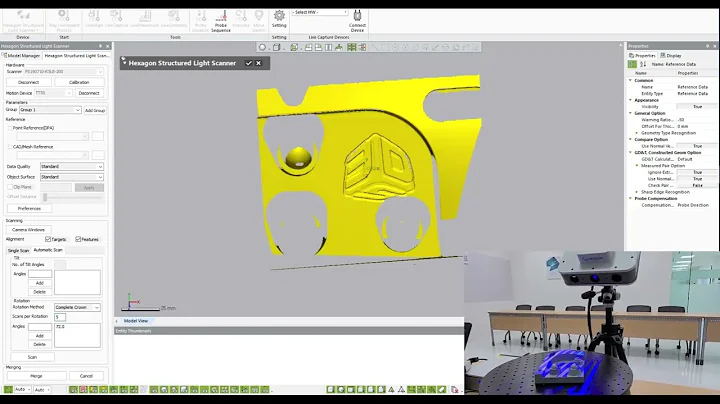Click the green triangle icon in bottom toolbar
This screenshot has height=404, width=720.
tap(391, 389)
